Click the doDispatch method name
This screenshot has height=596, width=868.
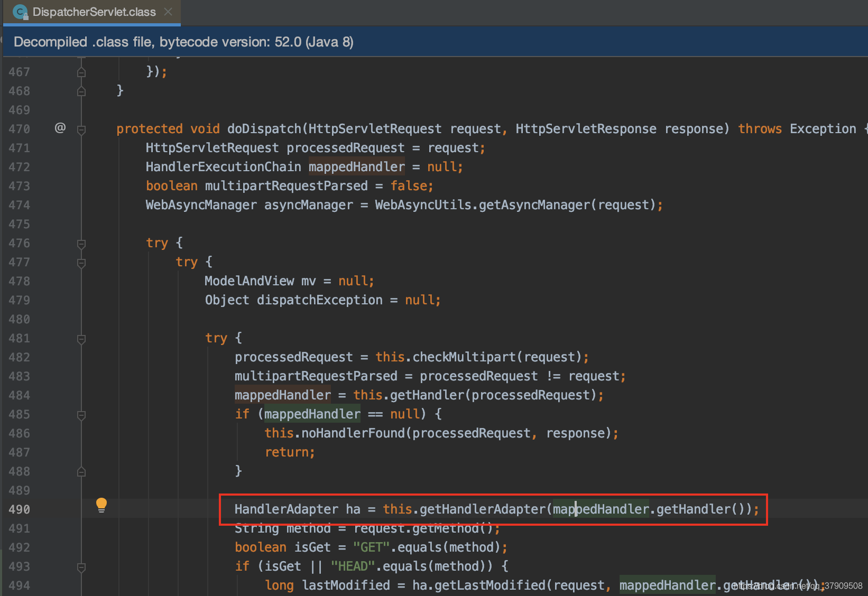(264, 129)
